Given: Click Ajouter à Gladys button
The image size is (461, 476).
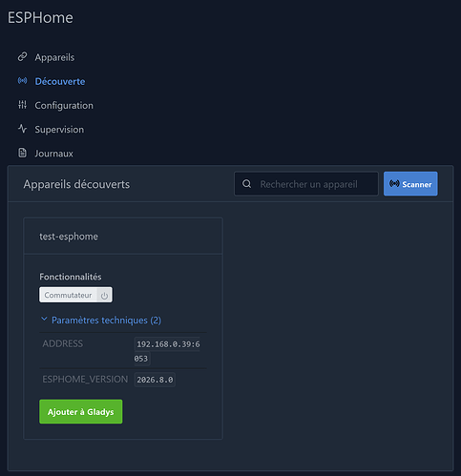Looking at the screenshot, I should (x=81, y=411).
